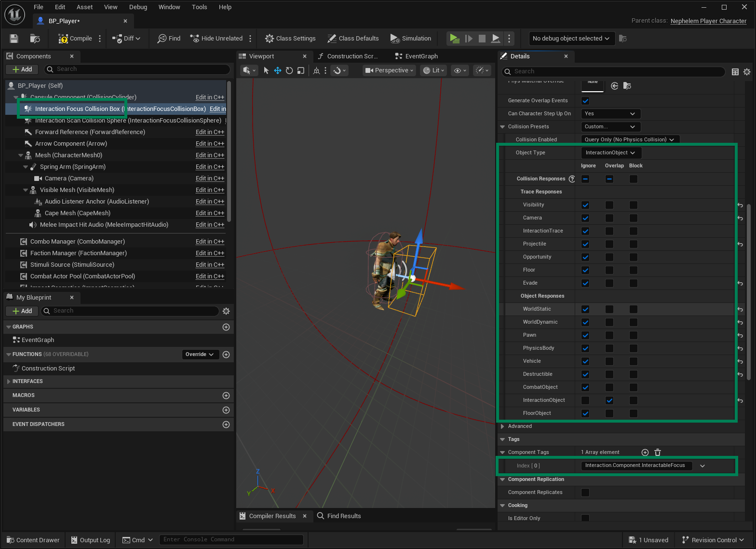Open My Blueprint settings gear
The height and width of the screenshot is (549, 756).
click(x=226, y=311)
